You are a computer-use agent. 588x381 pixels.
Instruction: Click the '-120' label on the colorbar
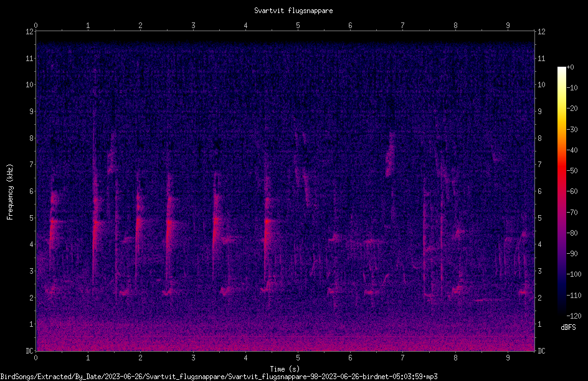[574, 316]
